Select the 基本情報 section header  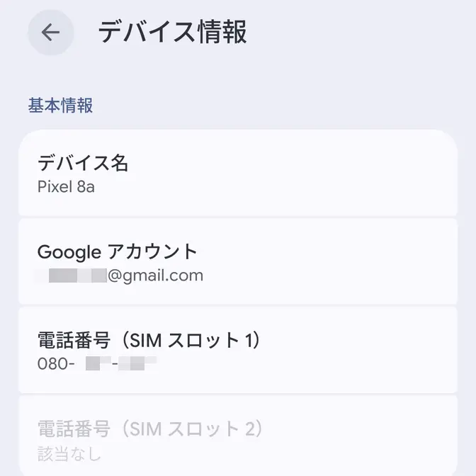pos(60,106)
